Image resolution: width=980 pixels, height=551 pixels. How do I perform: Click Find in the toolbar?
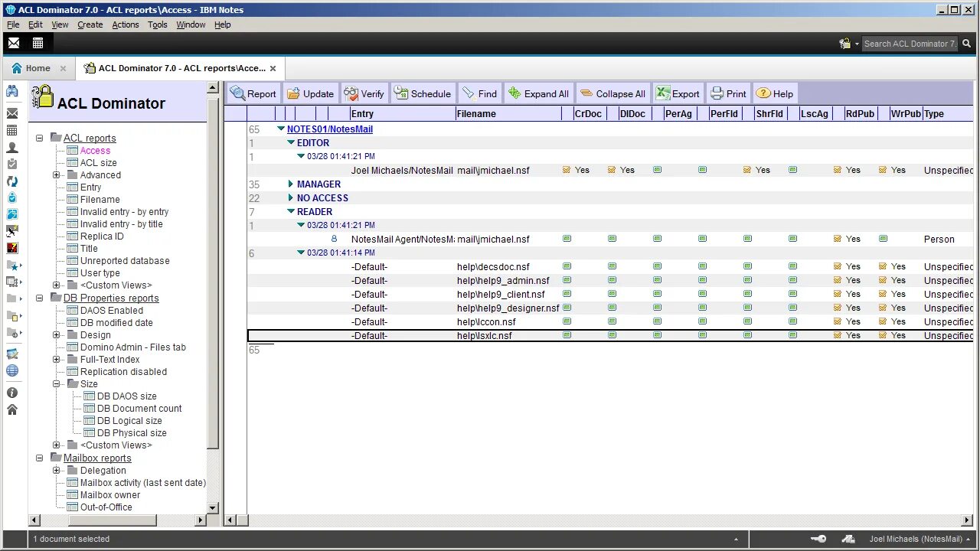tap(480, 94)
